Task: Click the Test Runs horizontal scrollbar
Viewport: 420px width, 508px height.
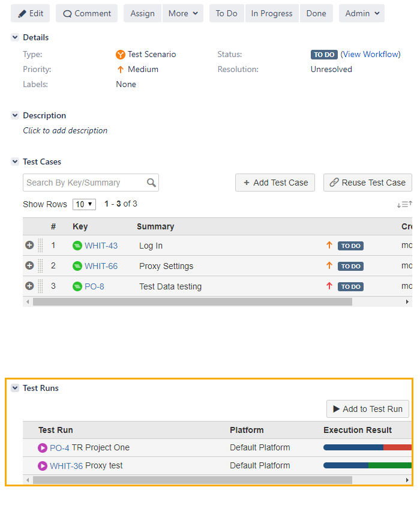Action: pos(193,480)
